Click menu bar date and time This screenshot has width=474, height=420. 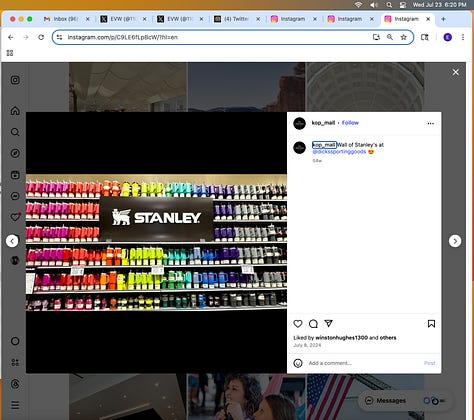coord(440,5)
